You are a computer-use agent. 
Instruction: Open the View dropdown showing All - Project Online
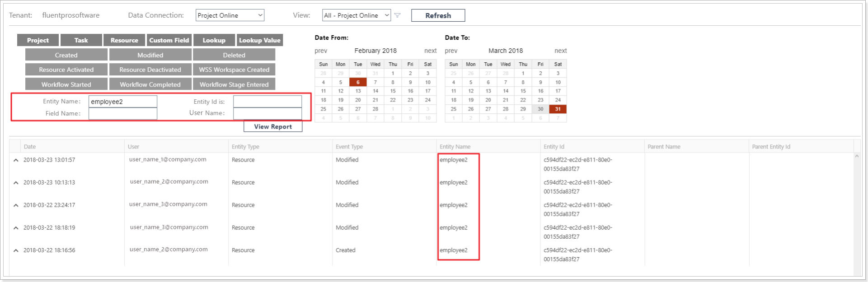(x=357, y=15)
